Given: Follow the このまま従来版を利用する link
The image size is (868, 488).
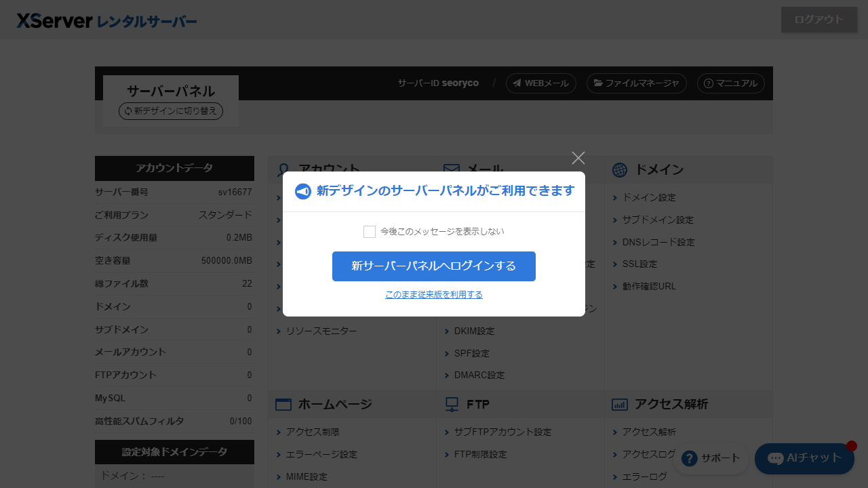Looking at the screenshot, I should 433,294.
